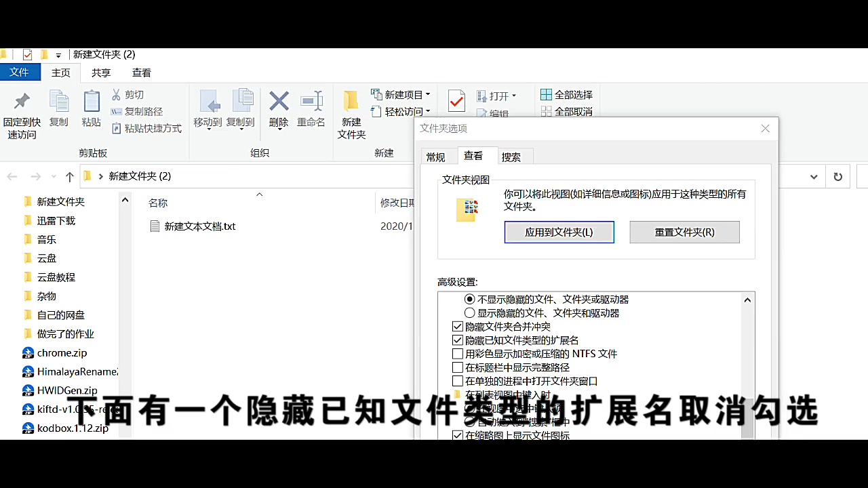The height and width of the screenshot is (488, 868).
Task: Select 显示隐藏的文件、文件夹和驱动器 radio button
Action: pyautogui.click(x=469, y=313)
